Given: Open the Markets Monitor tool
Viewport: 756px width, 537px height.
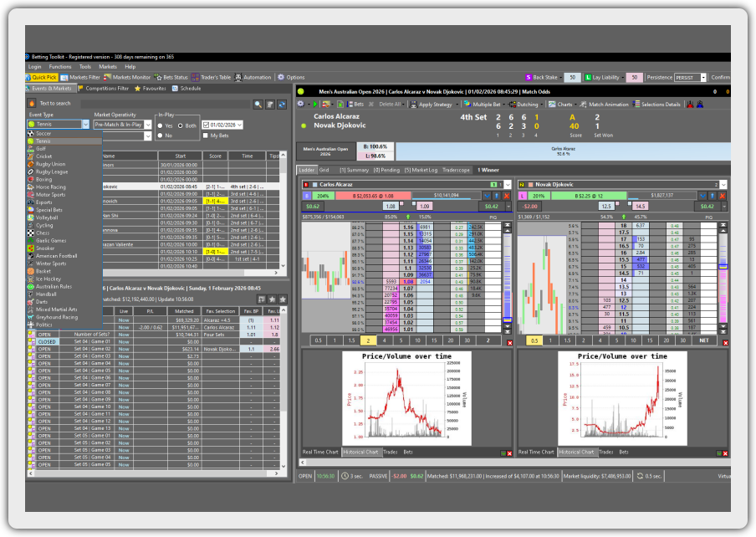Looking at the screenshot, I should (x=127, y=77).
